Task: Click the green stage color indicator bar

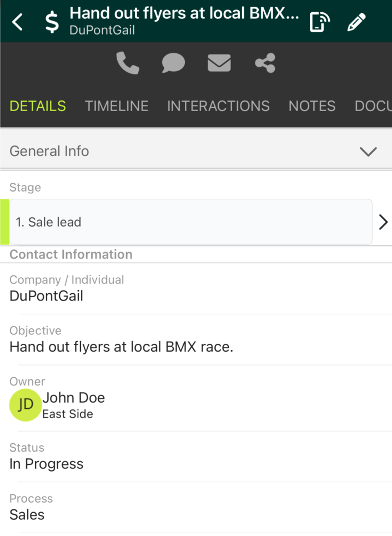Action: click(4, 222)
